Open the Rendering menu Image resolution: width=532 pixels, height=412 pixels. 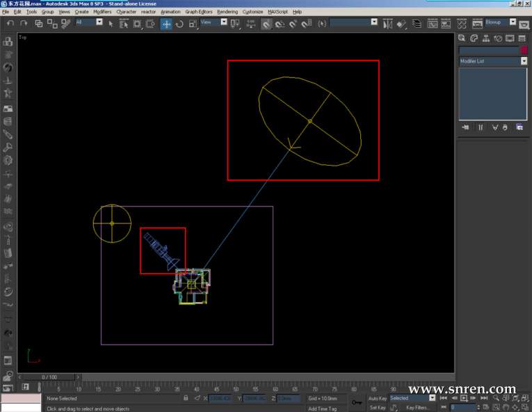tap(227, 12)
